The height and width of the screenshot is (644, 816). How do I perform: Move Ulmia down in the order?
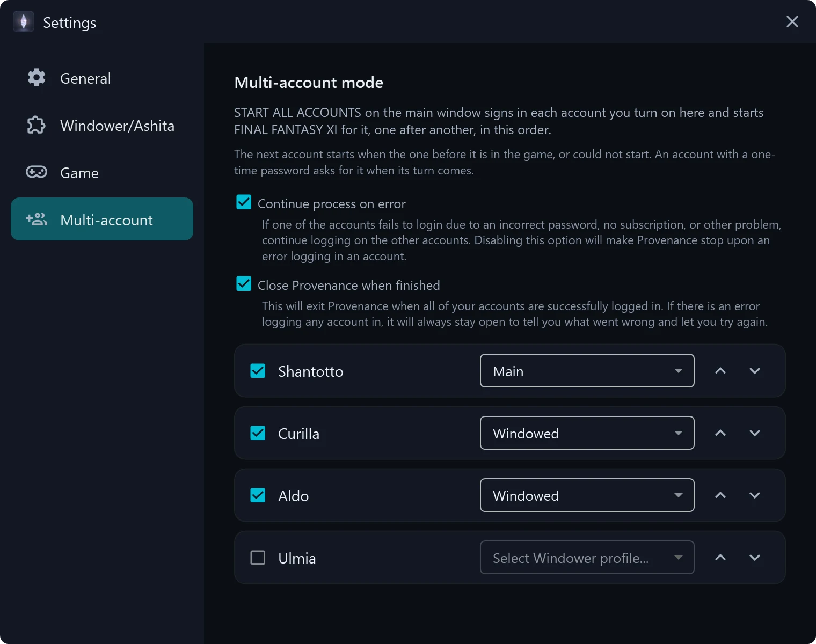[x=755, y=558]
